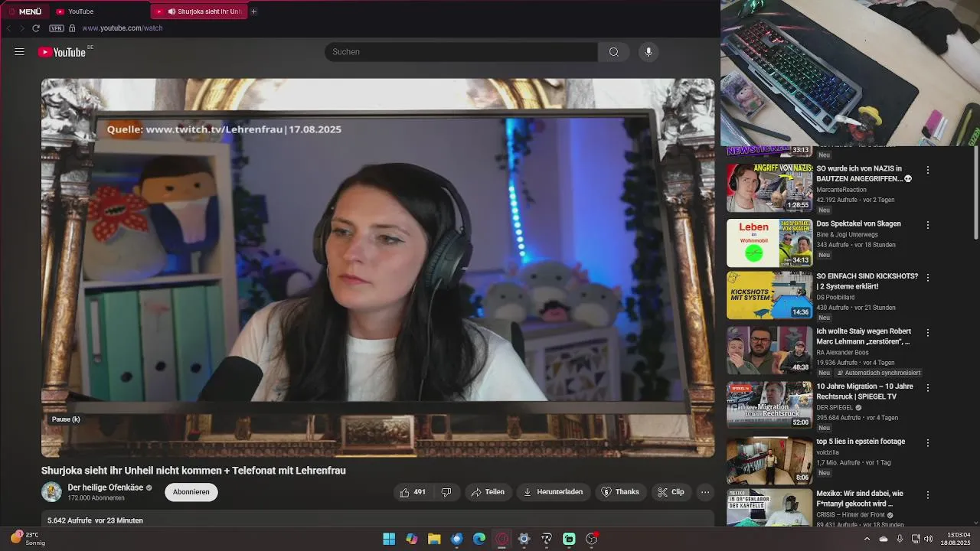Screen dimensions: 980x551
Task: Dislike the video
Action: pos(446,492)
